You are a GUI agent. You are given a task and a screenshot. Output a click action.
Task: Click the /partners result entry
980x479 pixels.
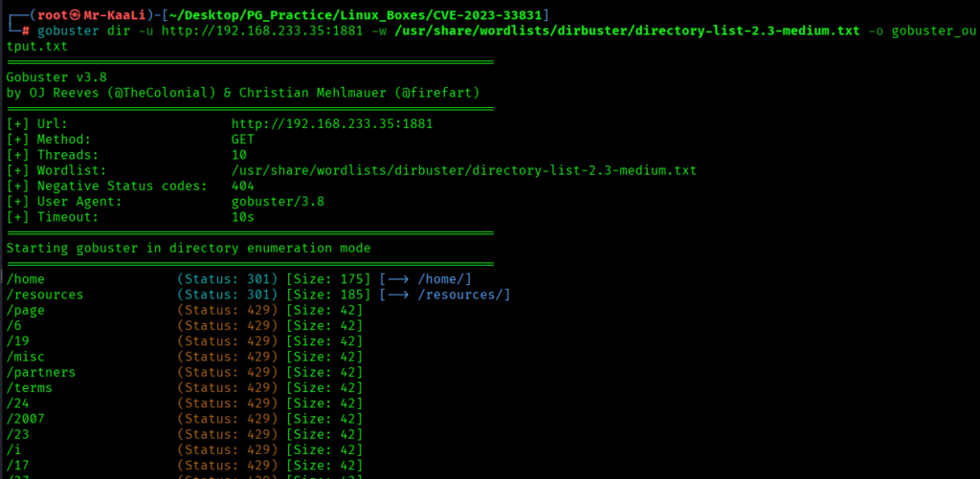[41, 372]
